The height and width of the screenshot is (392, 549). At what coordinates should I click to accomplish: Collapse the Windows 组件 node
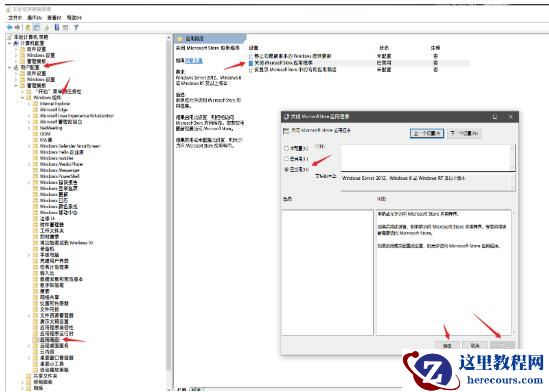tap(22, 97)
